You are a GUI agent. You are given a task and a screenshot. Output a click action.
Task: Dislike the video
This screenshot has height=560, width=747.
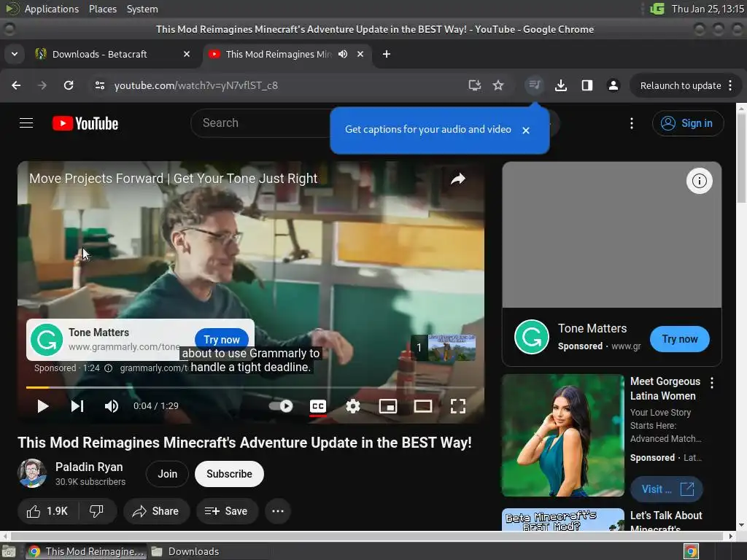[97, 511]
